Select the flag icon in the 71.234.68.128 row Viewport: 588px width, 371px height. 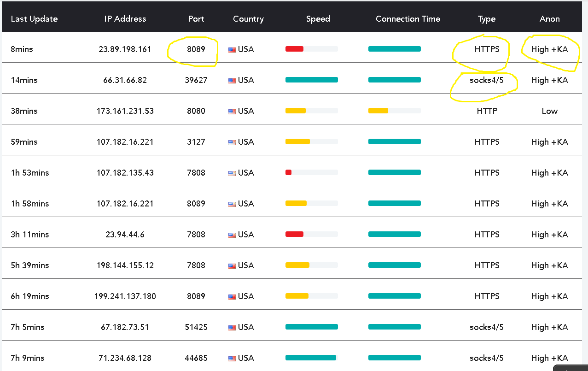coord(232,359)
